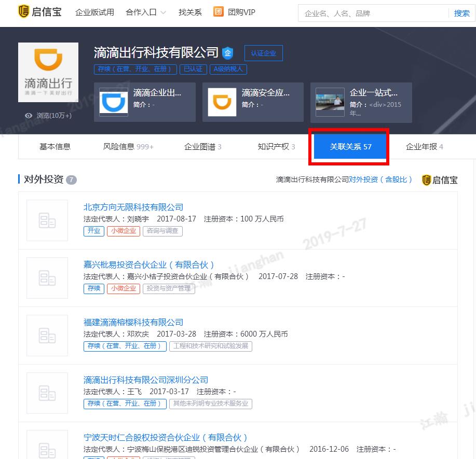Click the A级纳税人 tag
Screen dimensions: 476x459
(x=228, y=69)
